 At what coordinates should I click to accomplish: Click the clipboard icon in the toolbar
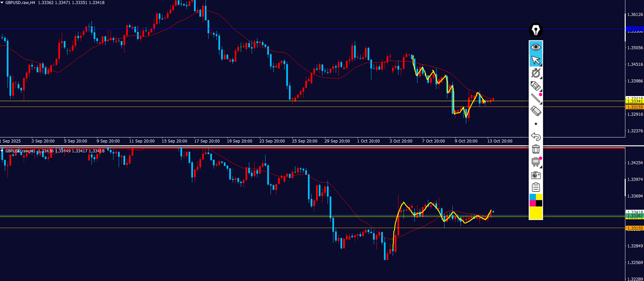[535, 187]
